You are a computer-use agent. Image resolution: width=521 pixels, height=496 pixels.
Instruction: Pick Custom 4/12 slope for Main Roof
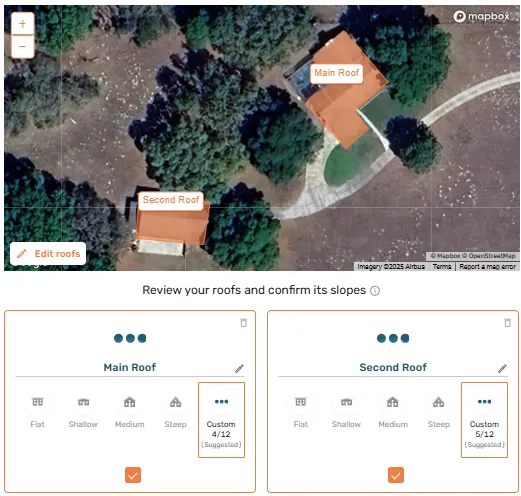point(221,420)
